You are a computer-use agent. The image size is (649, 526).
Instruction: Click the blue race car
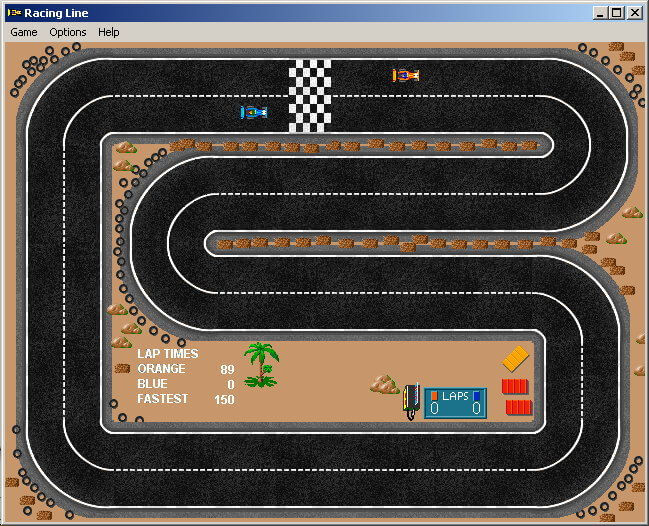coord(254,112)
